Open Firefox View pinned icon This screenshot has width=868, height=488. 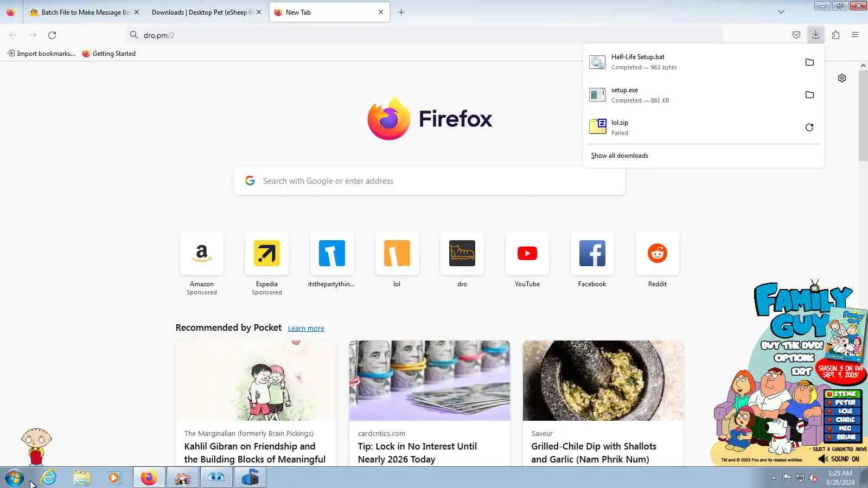tap(11, 12)
